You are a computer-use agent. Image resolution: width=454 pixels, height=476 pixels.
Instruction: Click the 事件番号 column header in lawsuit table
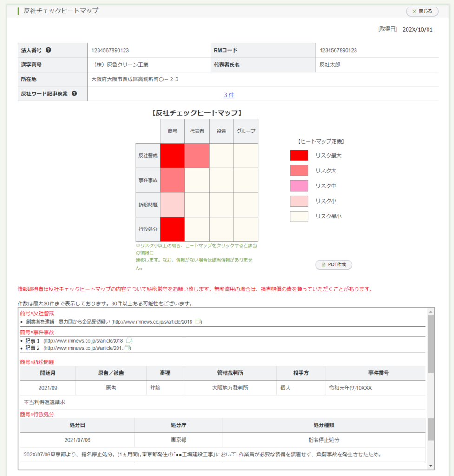tap(375, 373)
